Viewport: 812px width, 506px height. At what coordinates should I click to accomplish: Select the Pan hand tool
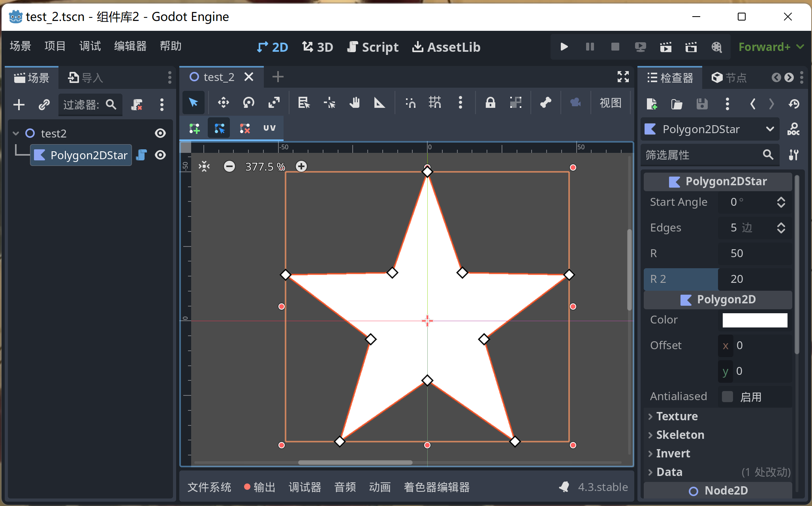354,103
